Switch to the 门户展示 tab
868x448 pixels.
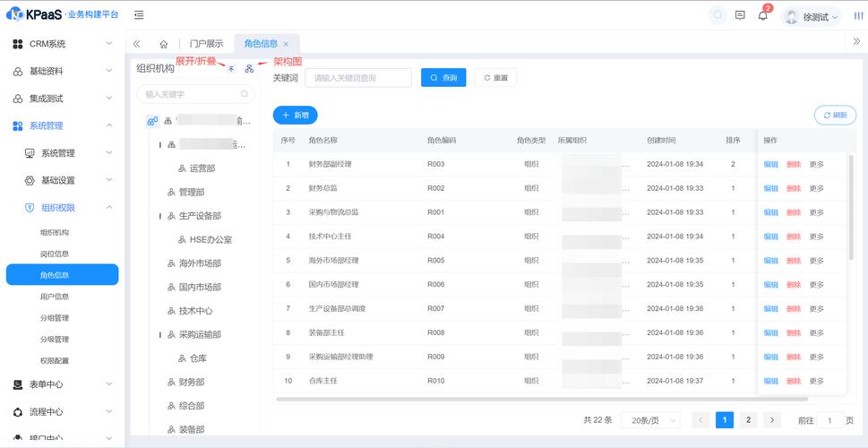tap(207, 44)
